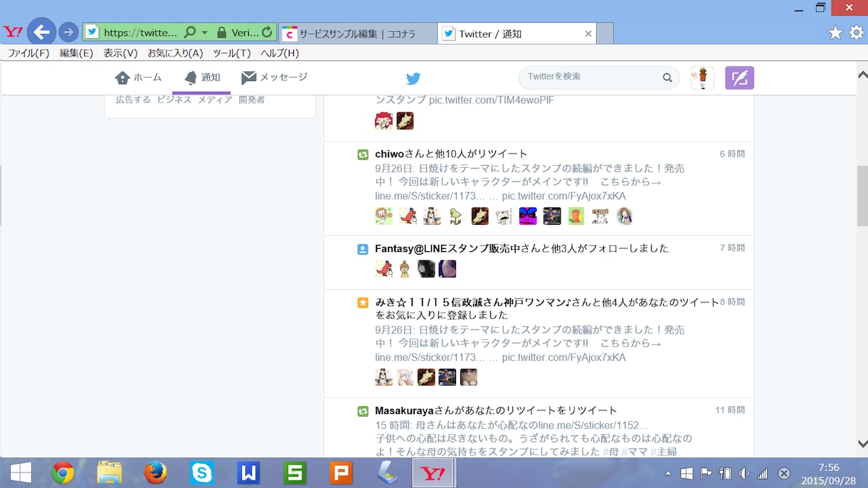Viewport: 868px width, 488px height.
Task: Open the 広告する footer link
Action: tap(133, 100)
